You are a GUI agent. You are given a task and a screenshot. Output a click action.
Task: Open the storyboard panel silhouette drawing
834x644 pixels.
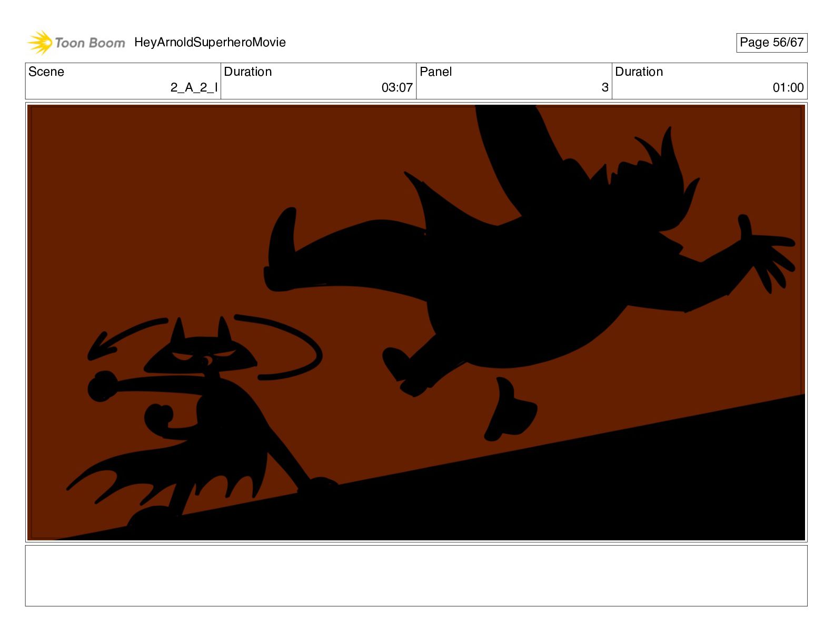(x=416, y=323)
